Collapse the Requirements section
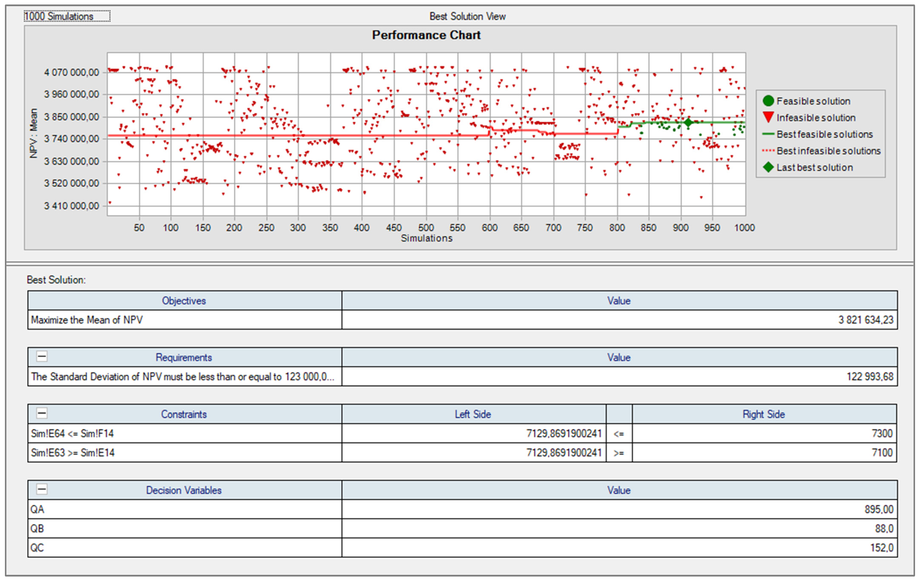Image resolution: width=924 pixels, height=584 pixels. click(42, 357)
